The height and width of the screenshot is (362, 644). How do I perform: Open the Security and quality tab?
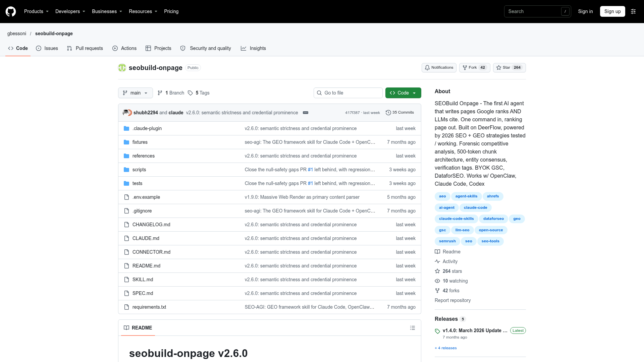[206, 48]
